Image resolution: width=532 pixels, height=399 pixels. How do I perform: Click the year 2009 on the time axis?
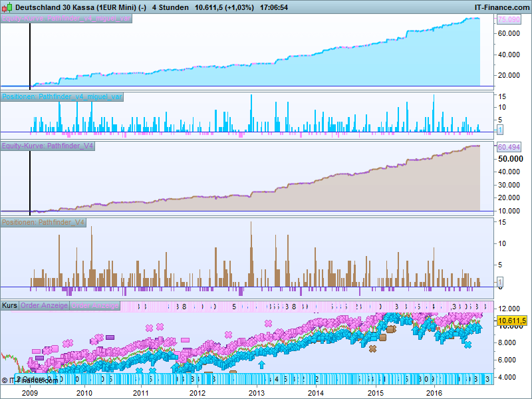30,393
